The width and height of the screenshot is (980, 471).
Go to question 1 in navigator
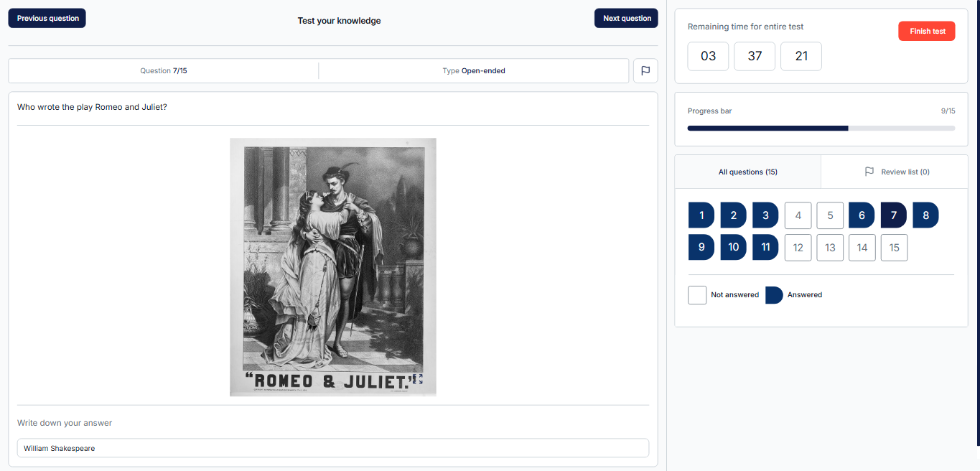701,215
